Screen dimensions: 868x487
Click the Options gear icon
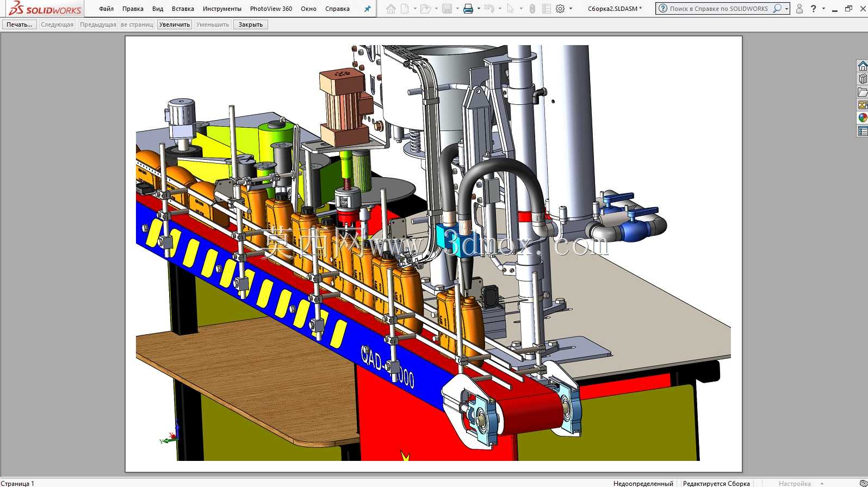(x=560, y=9)
